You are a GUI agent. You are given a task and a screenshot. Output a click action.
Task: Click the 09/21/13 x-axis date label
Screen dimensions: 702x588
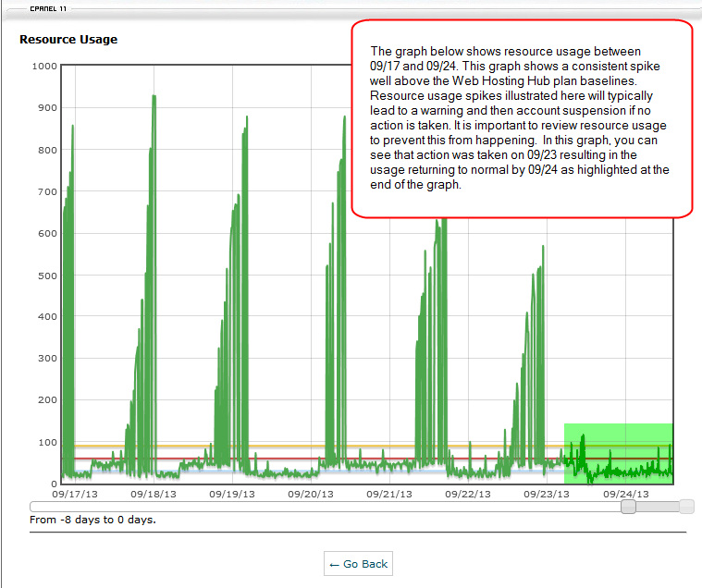pos(391,494)
